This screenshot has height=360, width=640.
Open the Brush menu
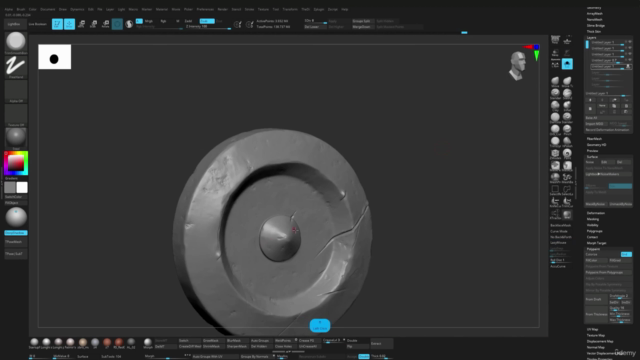pos(21,9)
